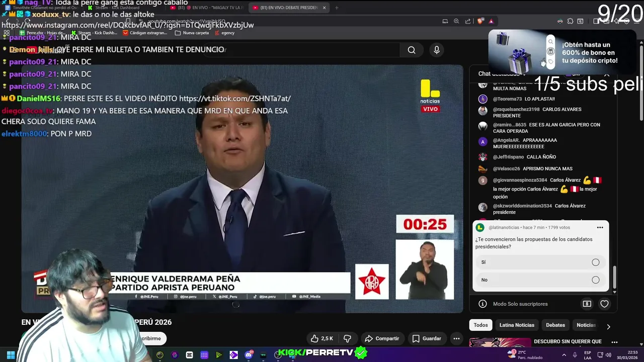Click the tab search icon in the browser toolbar
The height and width of the screenshot is (362, 644).
[580, 21]
